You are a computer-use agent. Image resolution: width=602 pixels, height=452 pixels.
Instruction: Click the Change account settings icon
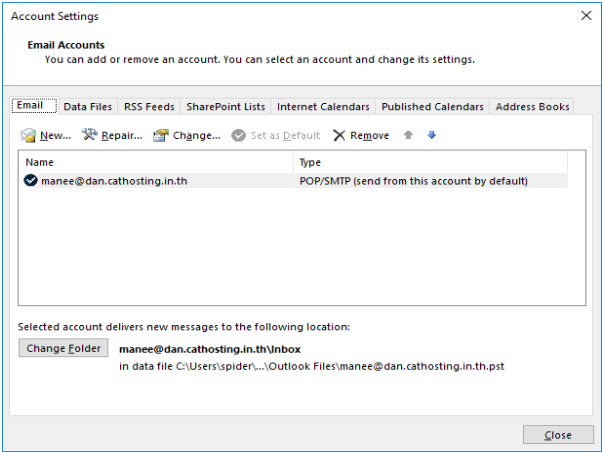tap(160, 135)
